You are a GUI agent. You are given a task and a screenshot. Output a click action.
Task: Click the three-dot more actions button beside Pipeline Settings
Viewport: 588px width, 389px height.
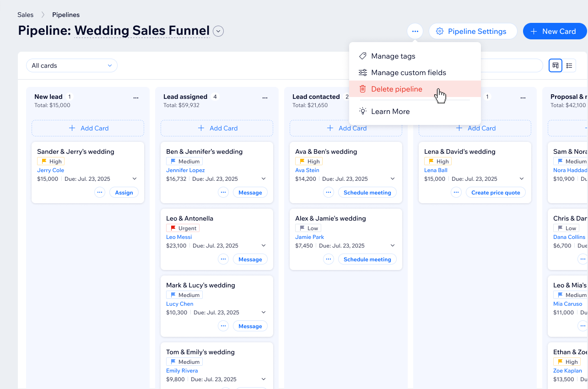point(415,31)
